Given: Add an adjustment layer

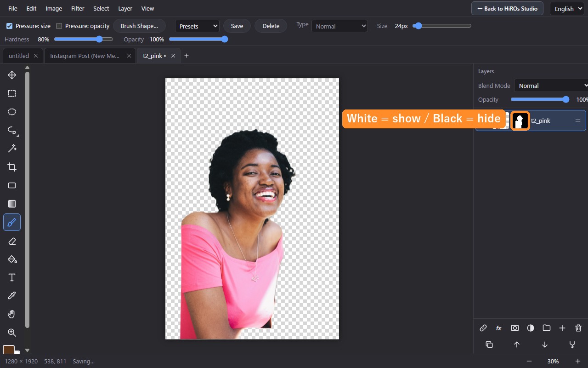Looking at the screenshot, I should point(531,328).
